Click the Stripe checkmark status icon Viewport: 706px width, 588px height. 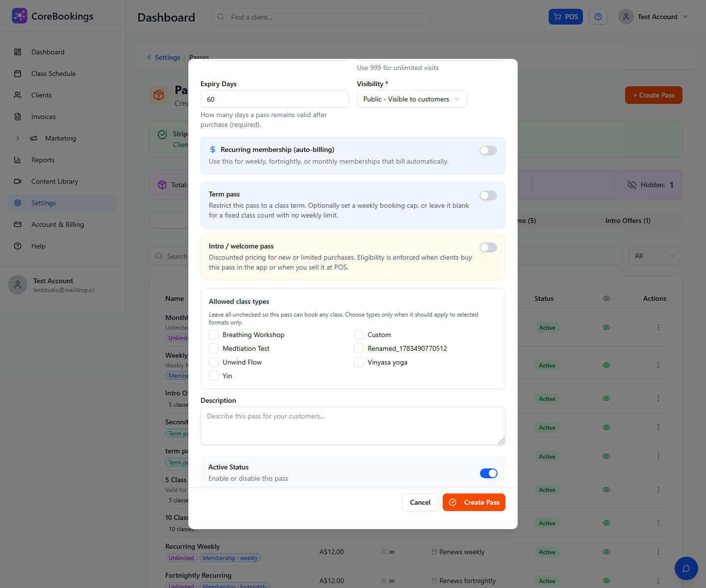point(162,134)
